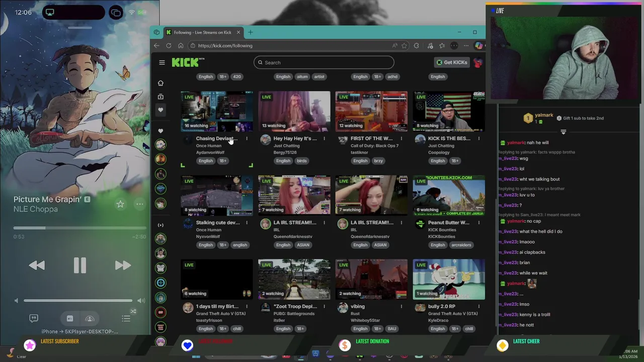Click the Get KICKs button
644x362 pixels.
(452, 62)
